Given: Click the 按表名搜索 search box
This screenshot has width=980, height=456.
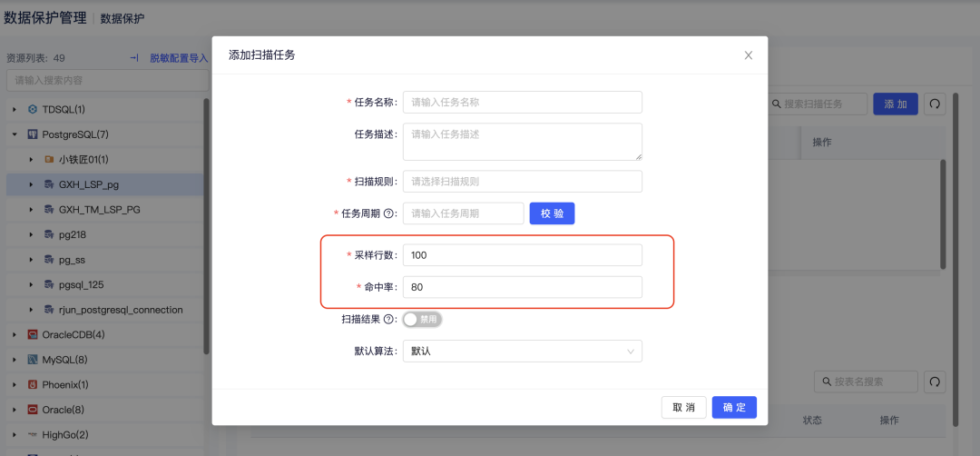Looking at the screenshot, I should [x=866, y=382].
